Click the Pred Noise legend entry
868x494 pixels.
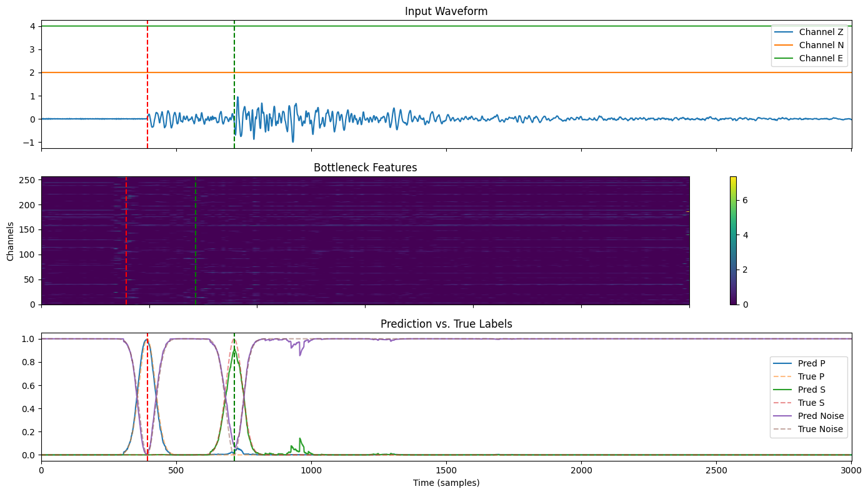tap(809, 416)
